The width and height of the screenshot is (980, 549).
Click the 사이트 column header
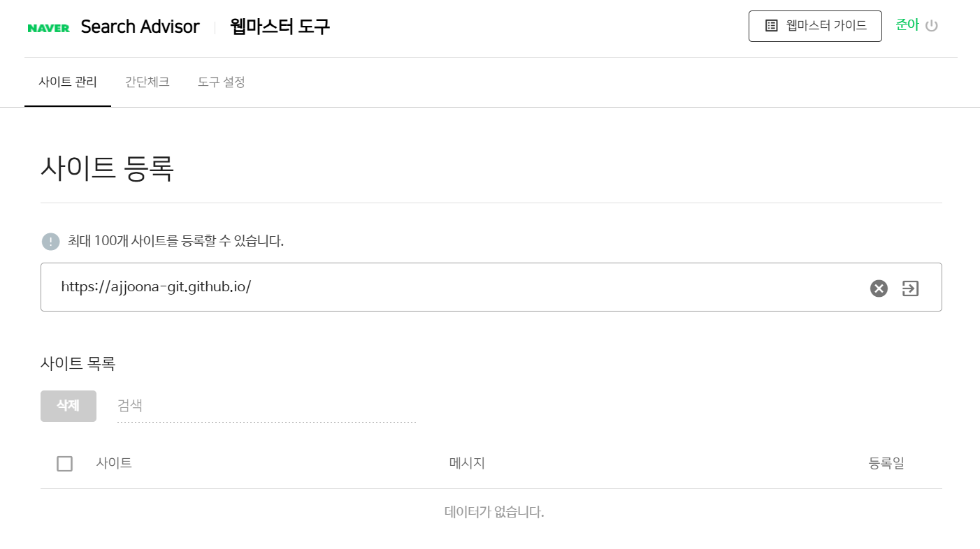tap(114, 463)
